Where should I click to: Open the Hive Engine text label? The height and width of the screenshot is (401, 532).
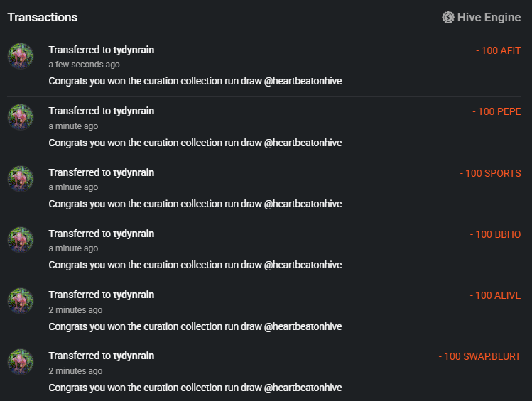489,18
